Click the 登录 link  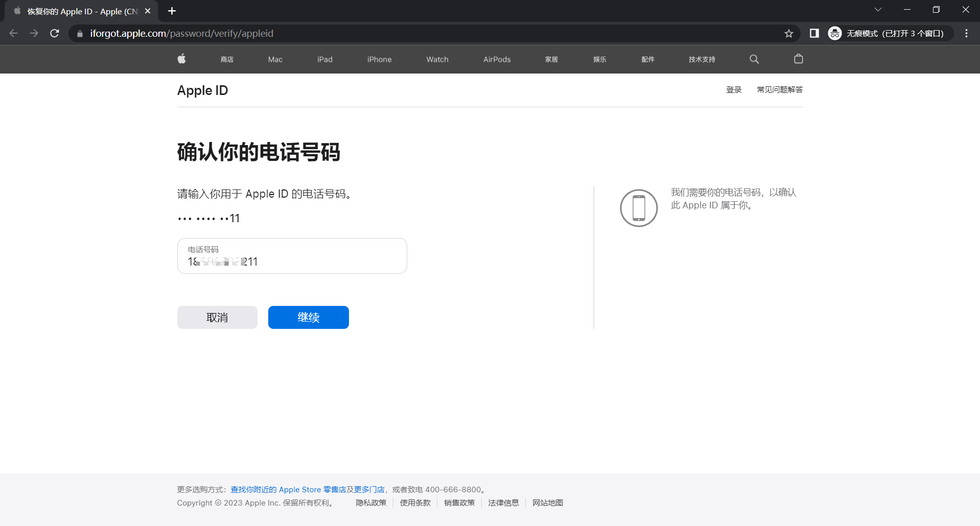coord(734,90)
